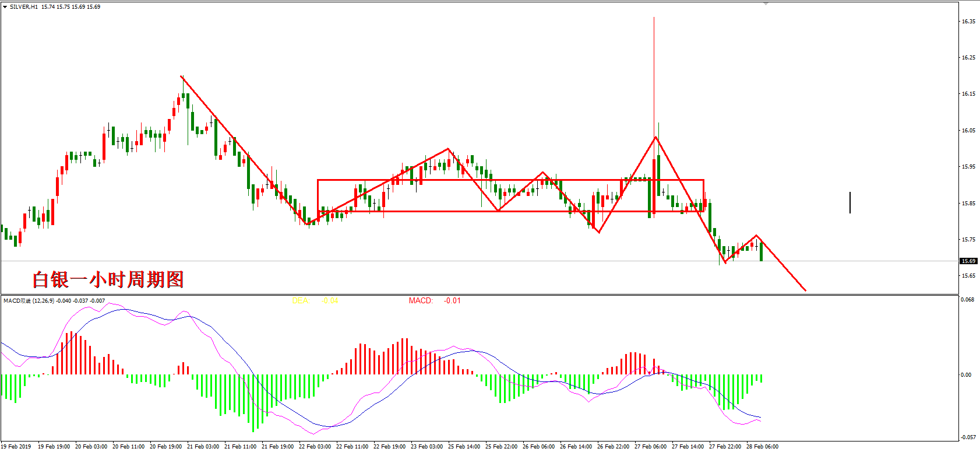Click the 19 Feb 2019 date label
980x452 pixels.
pyautogui.click(x=16, y=447)
